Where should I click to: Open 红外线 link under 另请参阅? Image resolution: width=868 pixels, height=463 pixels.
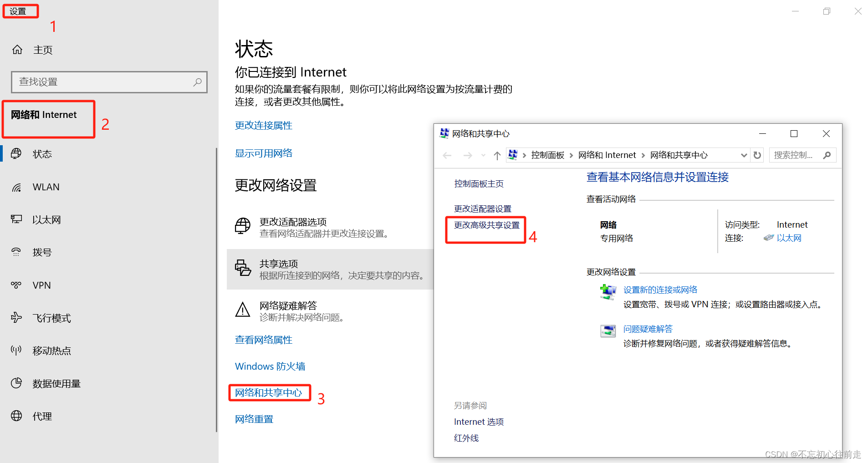[466, 438]
